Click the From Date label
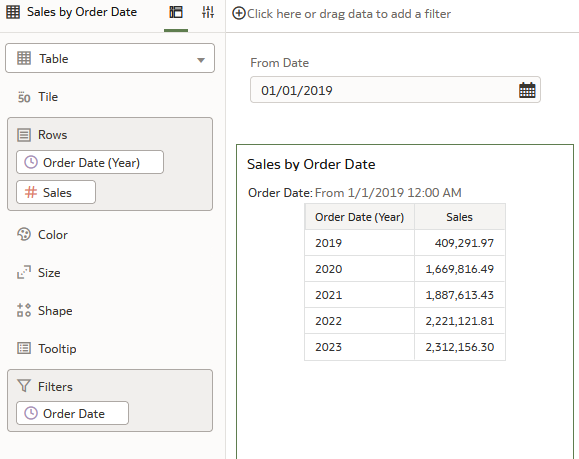The height and width of the screenshot is (459, 579). point(280,63)
